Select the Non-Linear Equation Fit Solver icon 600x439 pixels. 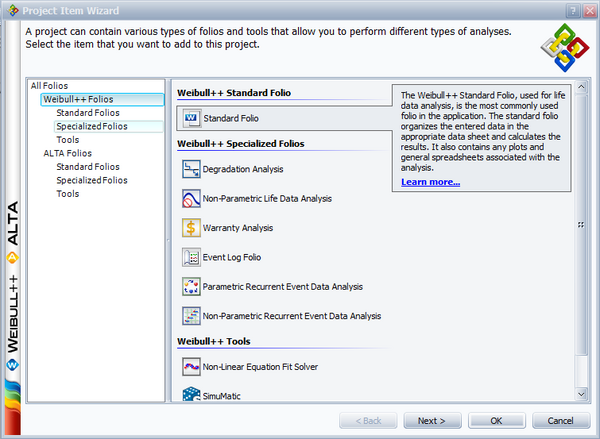[191, 367]
